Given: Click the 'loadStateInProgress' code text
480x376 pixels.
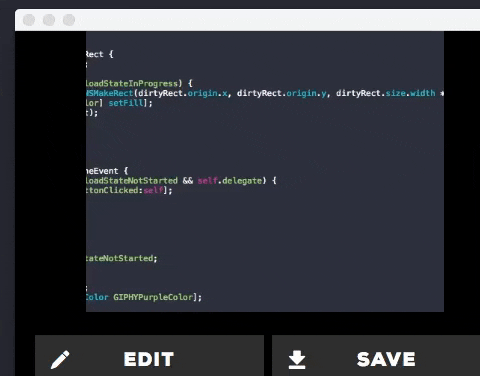Looking at the screenshot, I should (132, 83).
